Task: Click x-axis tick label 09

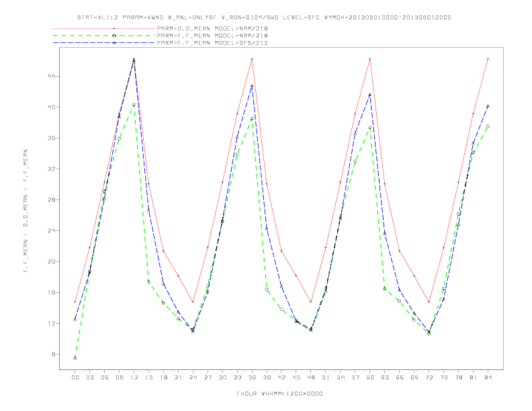Action: pos(119,377)
